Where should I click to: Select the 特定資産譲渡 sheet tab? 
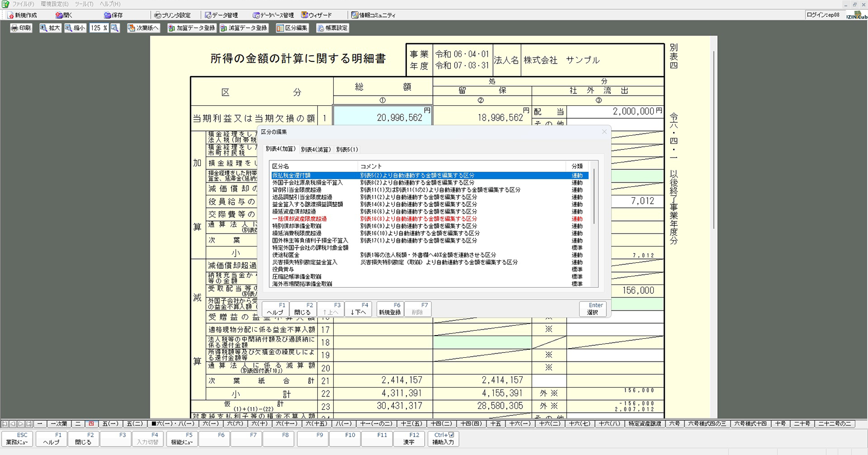pos(644,424)
